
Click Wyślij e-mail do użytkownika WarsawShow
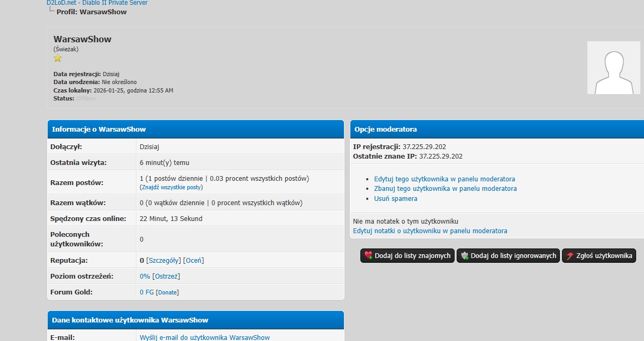(x=205, y=338)
